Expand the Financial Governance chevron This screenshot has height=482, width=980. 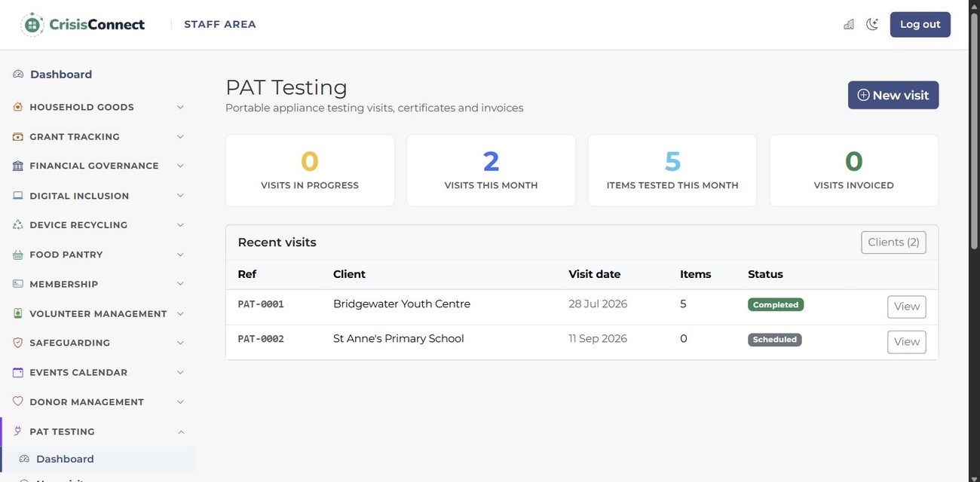180,166
